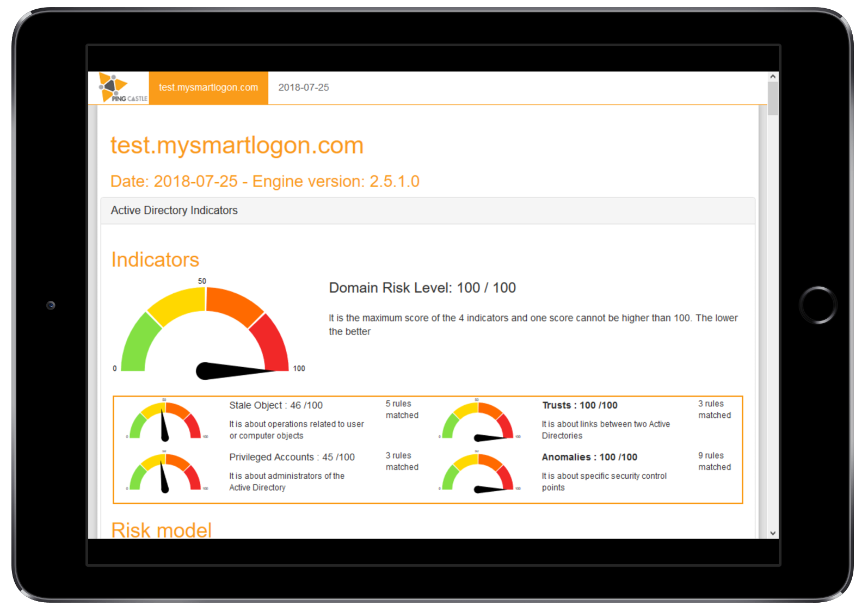The width and height of the screenshot is (868, 612).
Task: Click Anomalies description about security control points
Action: (x=604, y=481)
